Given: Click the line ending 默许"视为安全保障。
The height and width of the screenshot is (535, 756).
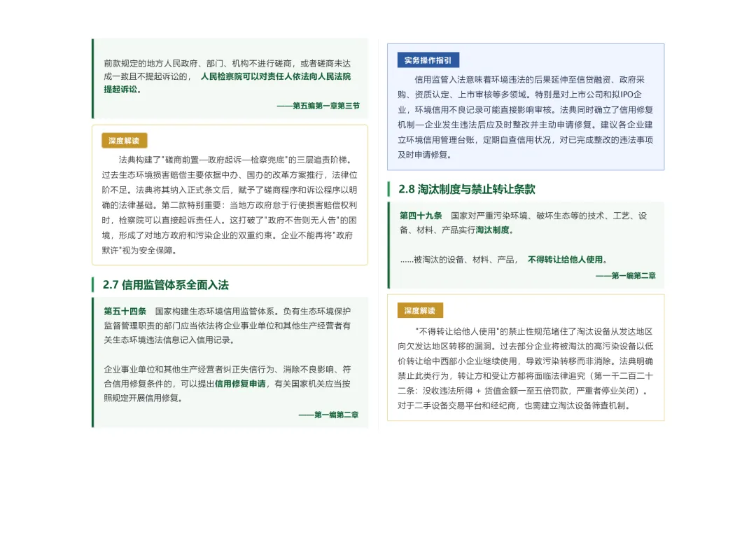Looking at the screenshot, I should (x=139, y=251).
